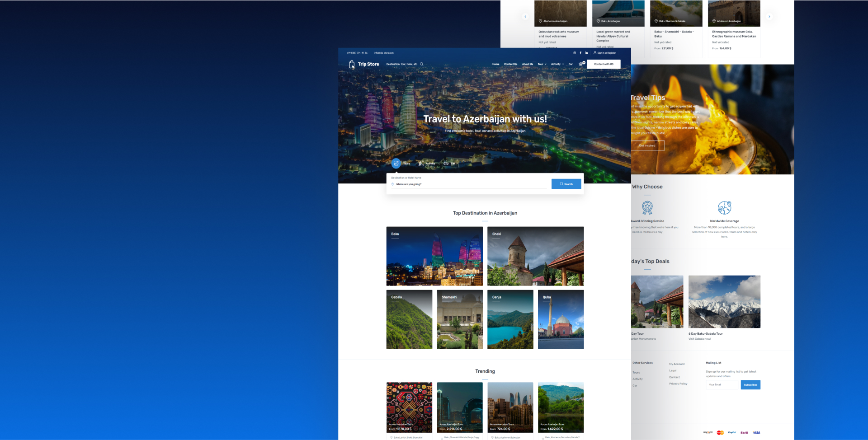Open the About Us menu item
The width and height of the screenshot is (868, 440).
[528, 64]
